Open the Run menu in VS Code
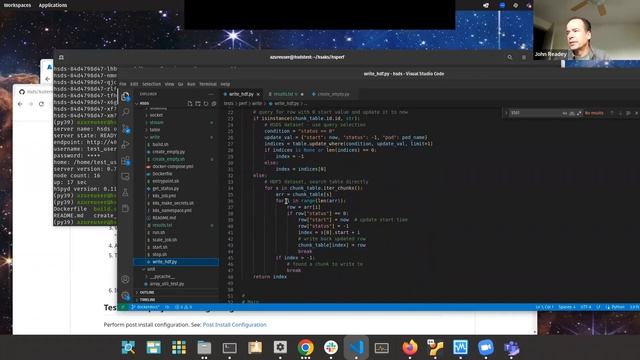640x360 pixels. tap(191, 84)
